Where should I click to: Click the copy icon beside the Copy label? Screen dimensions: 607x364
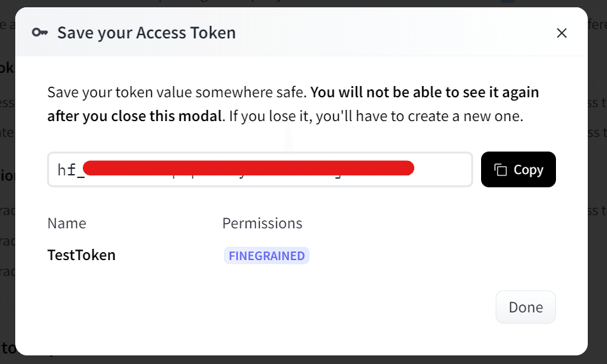pyautogui.click(x=501, y=170)
